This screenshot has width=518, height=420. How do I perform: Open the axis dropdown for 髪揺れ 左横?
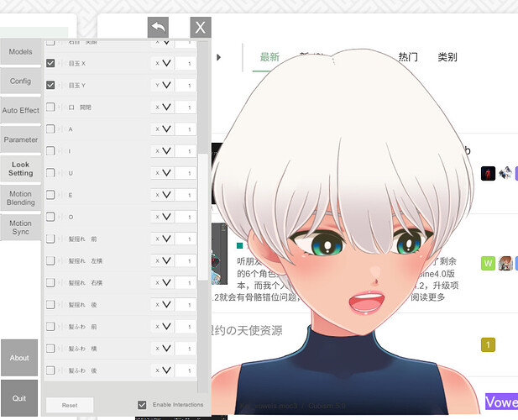pos(162,260)
